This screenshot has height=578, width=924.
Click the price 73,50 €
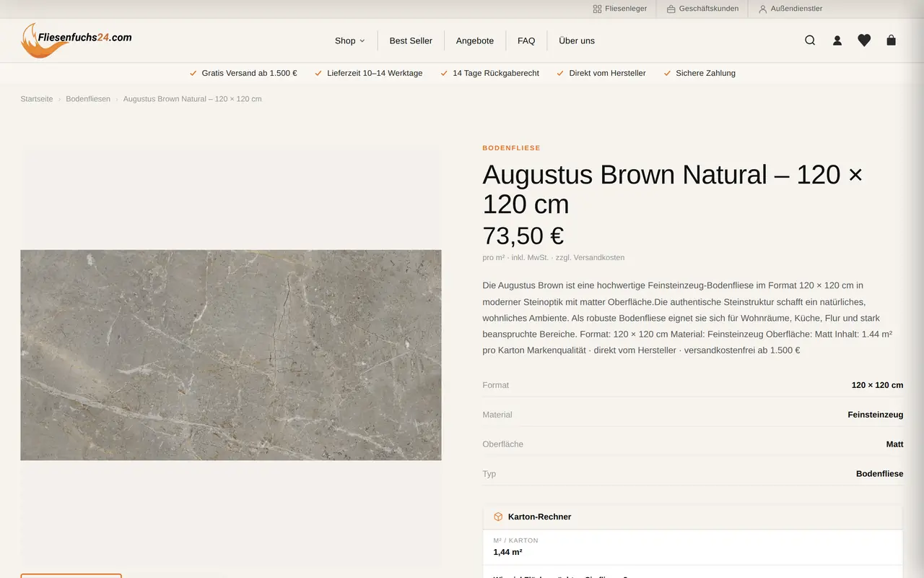click(x=523, y=236)
